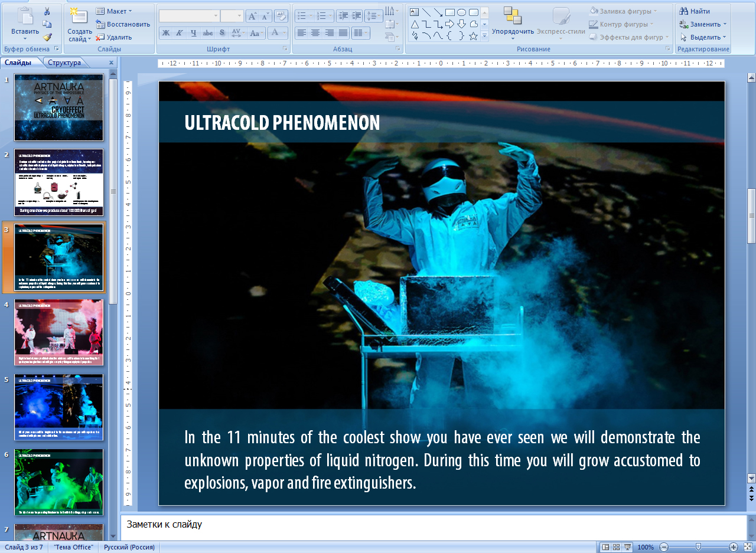The image size is (756, 553).
Task: Open the Change Case (Aa) dropdown
Action: pyautogui.click(x=256, y=33)
